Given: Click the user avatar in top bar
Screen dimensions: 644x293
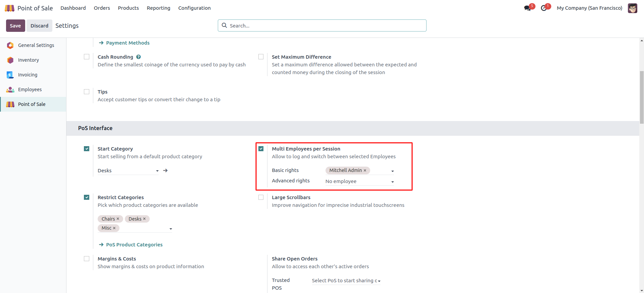Looking at the screenshot, I should tap(632, 8).
